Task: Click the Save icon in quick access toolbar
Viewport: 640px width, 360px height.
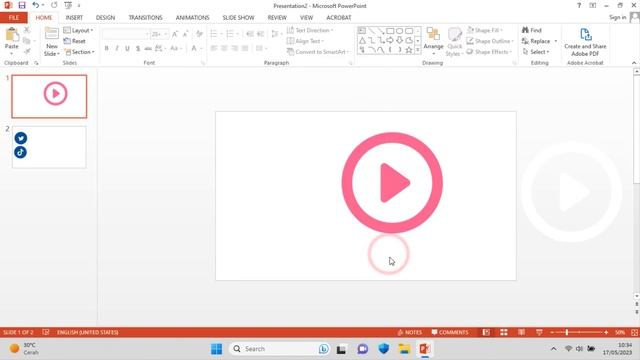Action: tap(22, 5)
